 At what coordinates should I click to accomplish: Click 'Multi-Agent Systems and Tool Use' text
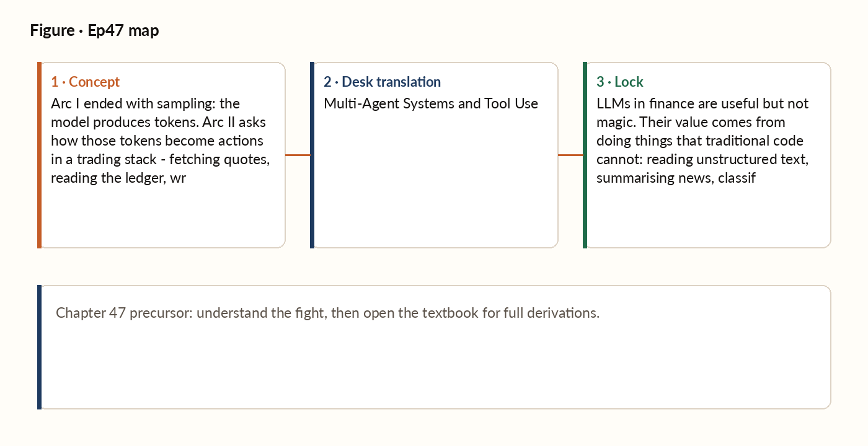click(431, 103)
